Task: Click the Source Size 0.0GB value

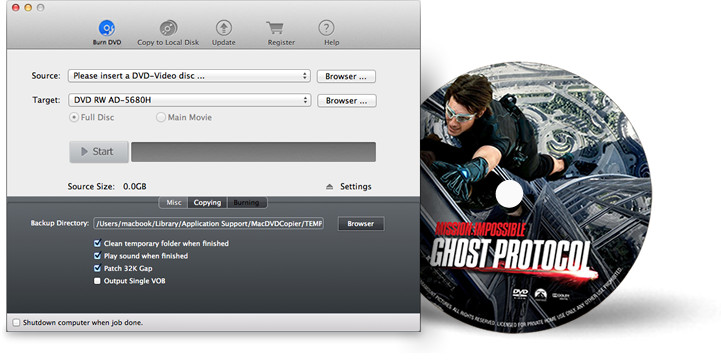Action: point(135,186)
